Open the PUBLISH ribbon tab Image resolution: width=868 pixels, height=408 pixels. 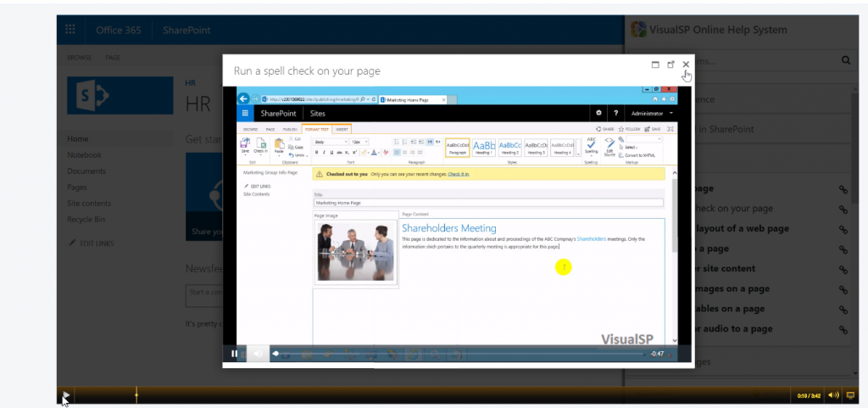click(290, 129)
